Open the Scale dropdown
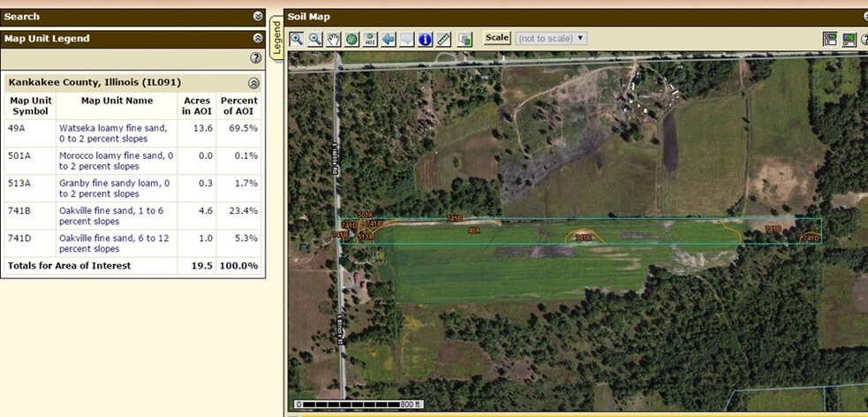868x417 pixels. pos(551,38)
